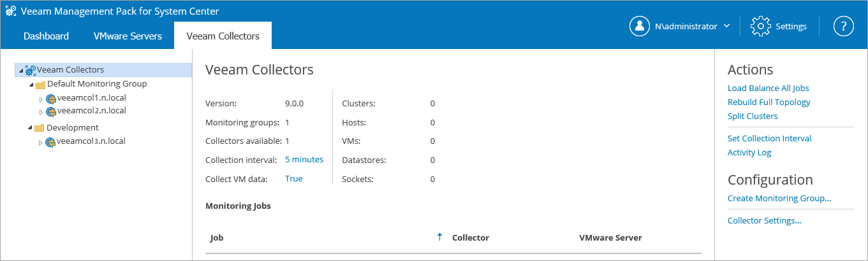The width and height of the screenshot is (868, 261).
Task: Open help with the question mark icon
Action: pyautogui.click(x=843, y=26)
